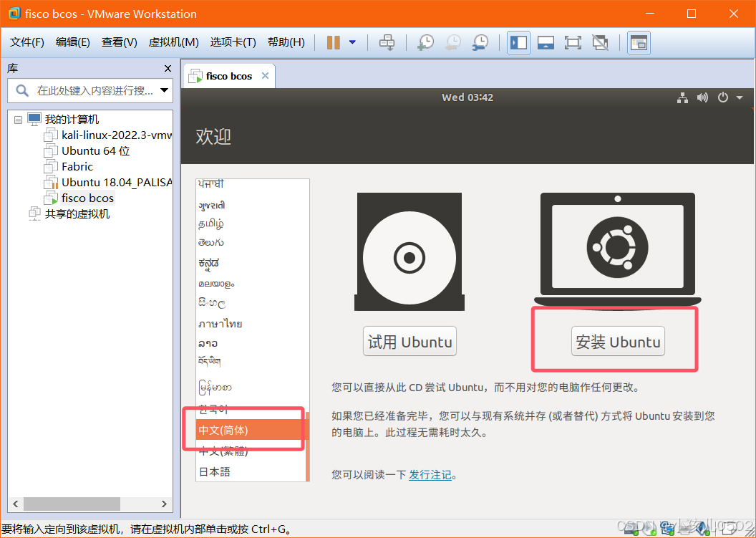Click the Wed 03:42 clock

coord(467,97)
